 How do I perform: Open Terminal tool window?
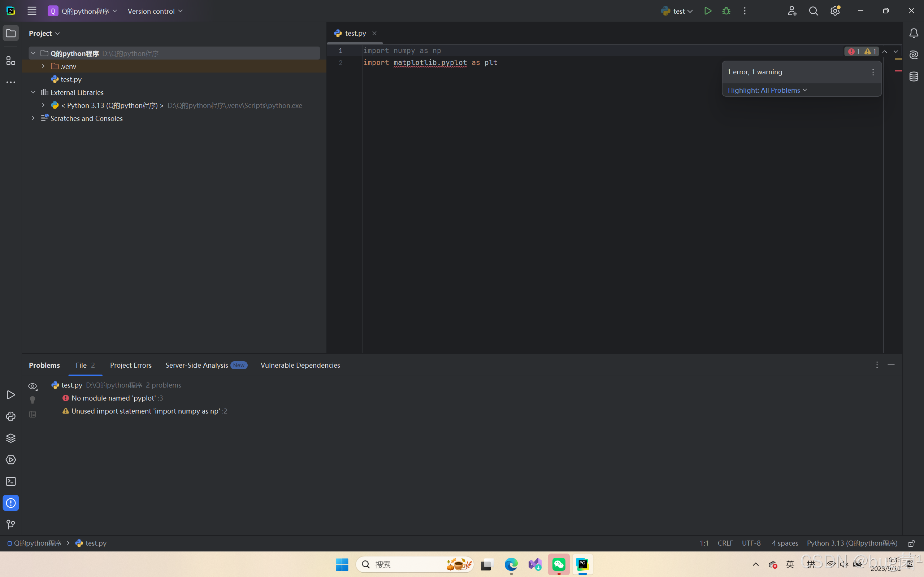11,481
